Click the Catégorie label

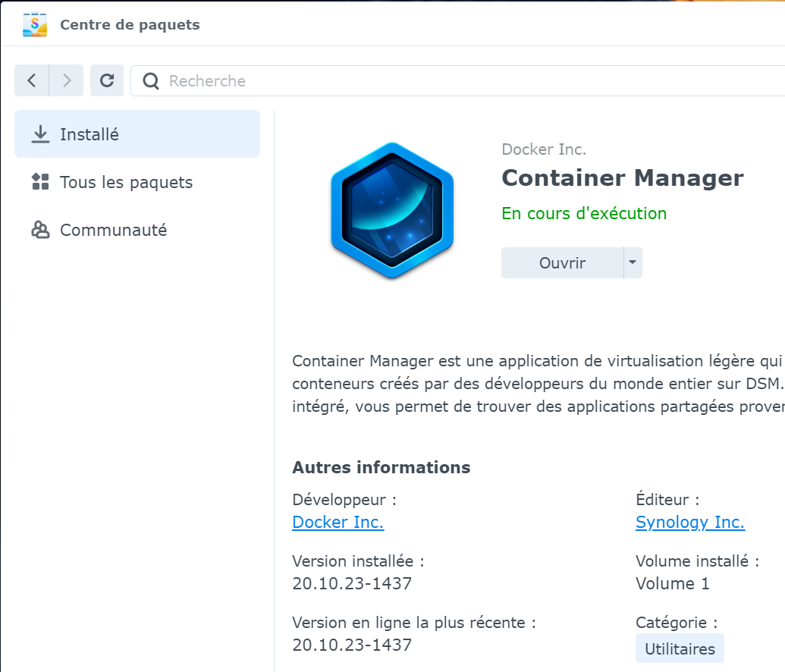[x=677, y=623]
